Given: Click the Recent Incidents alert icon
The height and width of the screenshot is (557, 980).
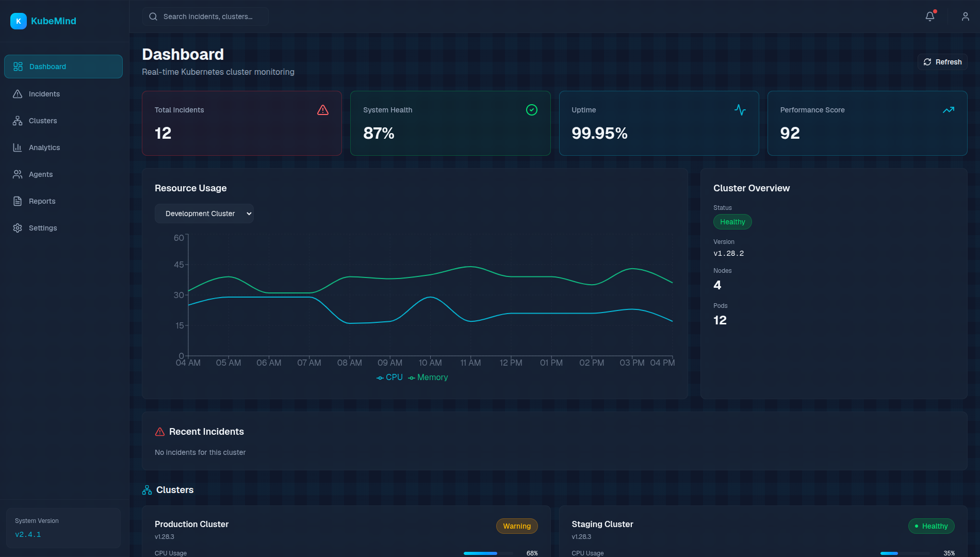Looking at the screenshot, I should click(160, 432).
